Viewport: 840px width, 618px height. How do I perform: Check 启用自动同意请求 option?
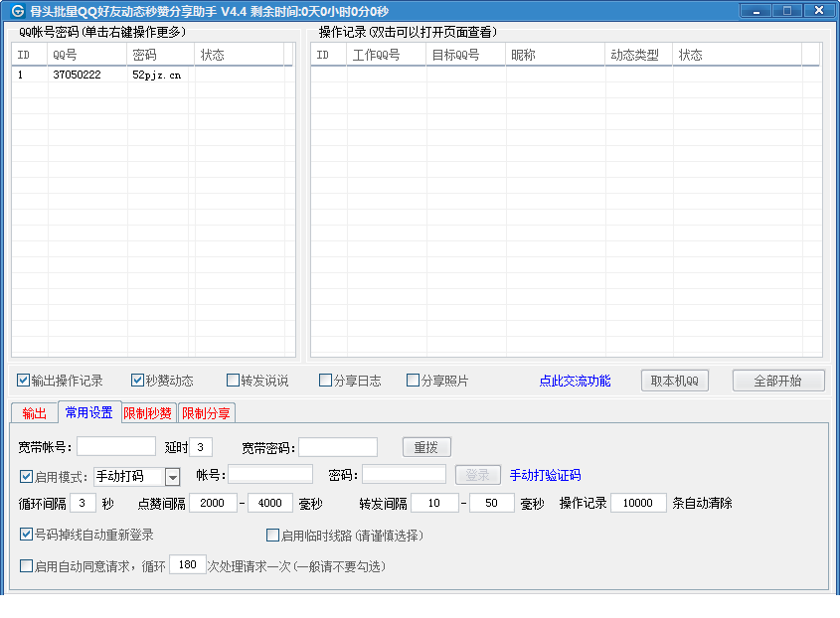(x=26, y=566)
